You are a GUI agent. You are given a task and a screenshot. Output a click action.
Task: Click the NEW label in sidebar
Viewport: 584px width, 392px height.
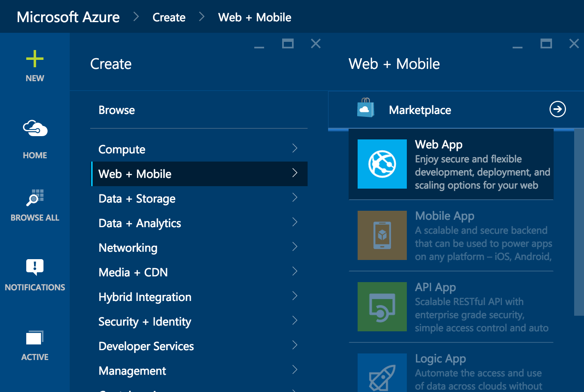(x=35, y=78)
